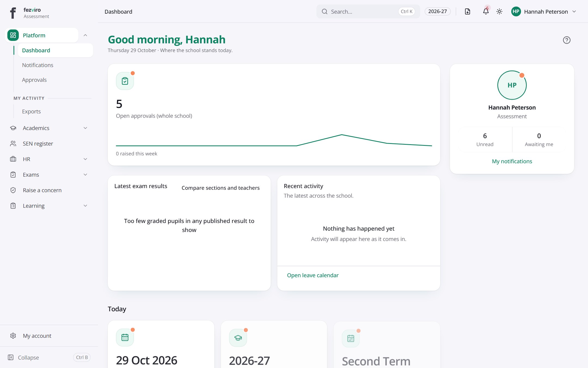The width and height of the screenshot is (588, 368).
Task: Expand the Exams menu chevron
Action: (85, 175)
